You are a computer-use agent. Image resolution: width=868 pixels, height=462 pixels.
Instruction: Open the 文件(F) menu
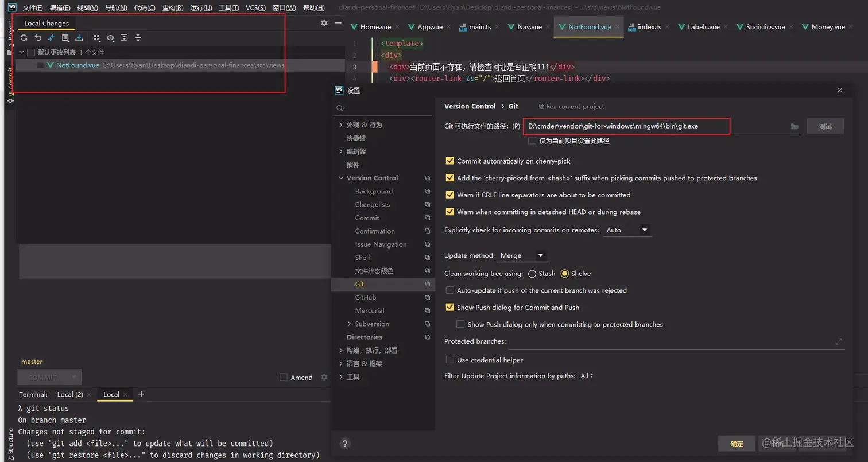click(33, 8)
